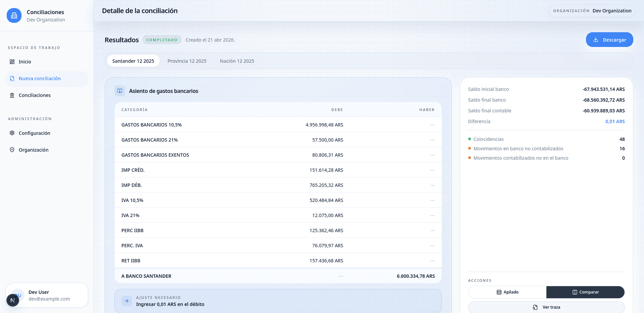Click the arrow icon in Ajuste necesario banner
The width and height of the screenshot is (644, 313).
tap(126, 301)
